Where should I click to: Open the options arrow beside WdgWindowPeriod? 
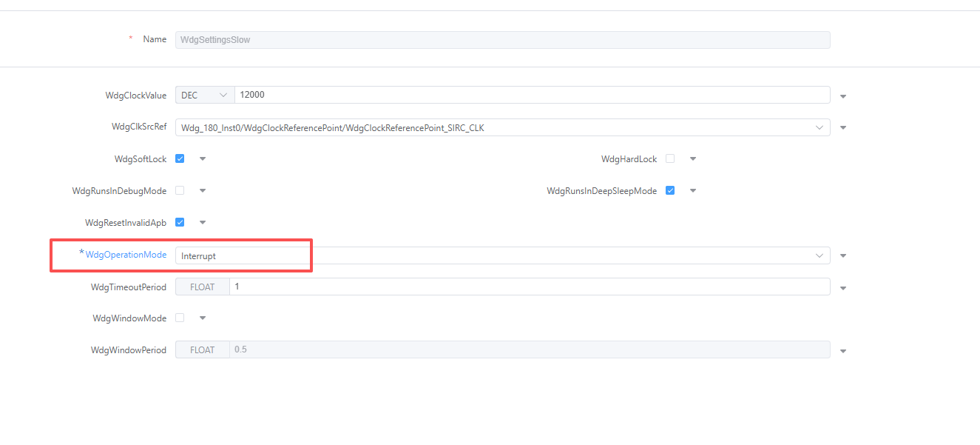(x=843, y=351)
